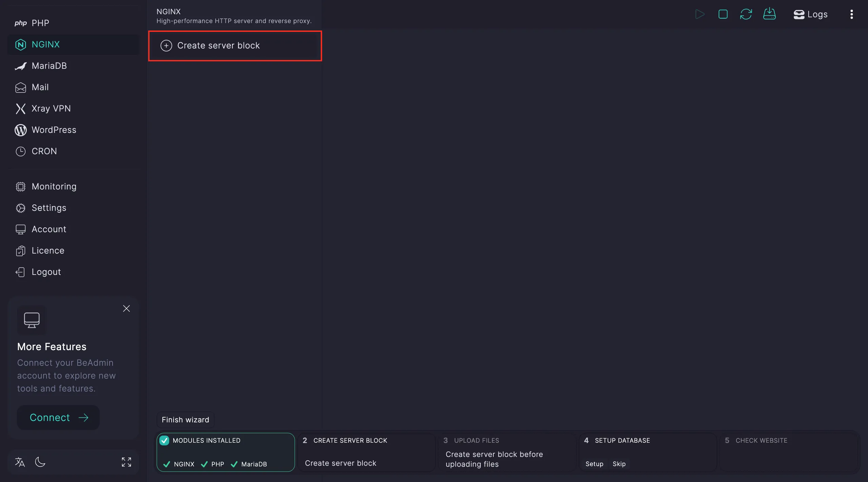
Task: Click the NGINX installed check item
Action: (x=179, y=464)
